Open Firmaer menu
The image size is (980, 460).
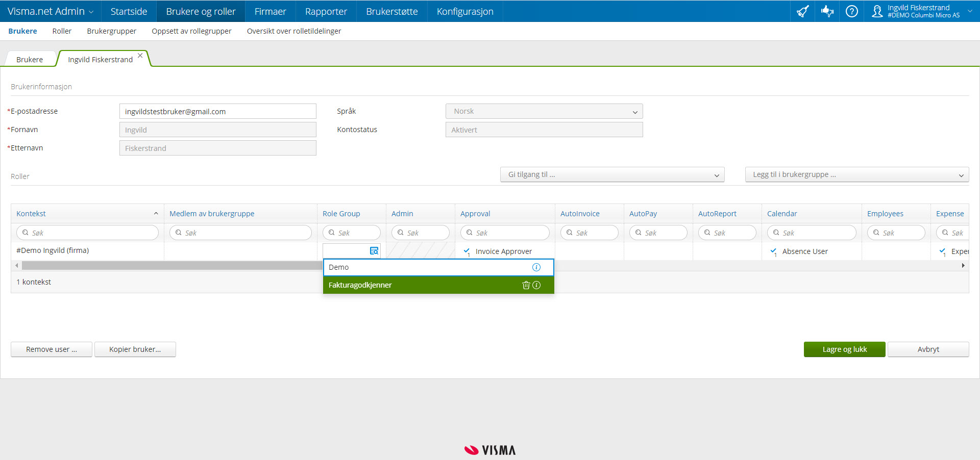click(270, 11)
